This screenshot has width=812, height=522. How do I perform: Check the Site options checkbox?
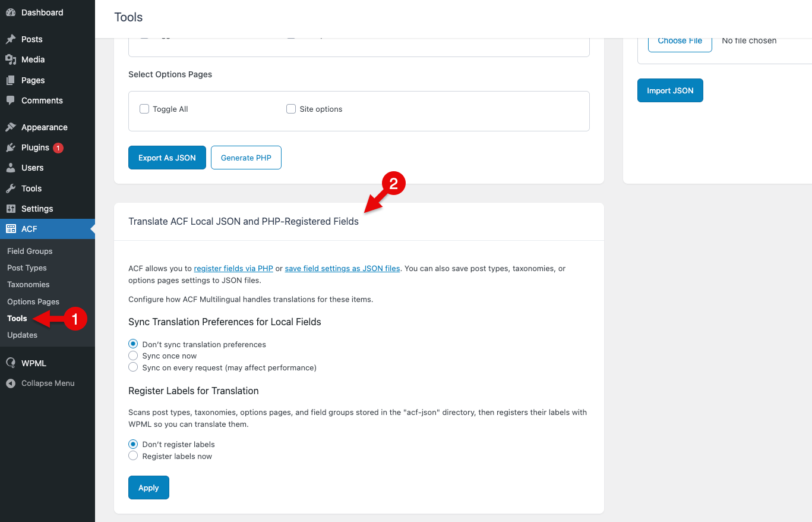291,109
